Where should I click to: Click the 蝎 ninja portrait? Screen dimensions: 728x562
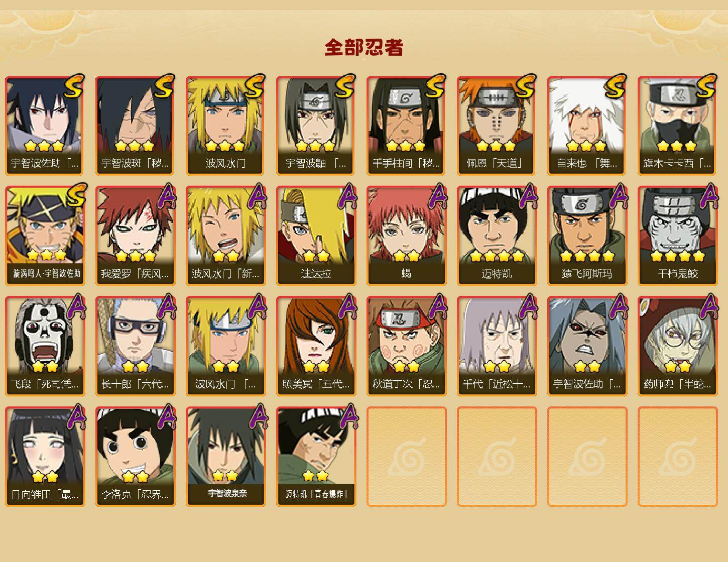(406, 236)
